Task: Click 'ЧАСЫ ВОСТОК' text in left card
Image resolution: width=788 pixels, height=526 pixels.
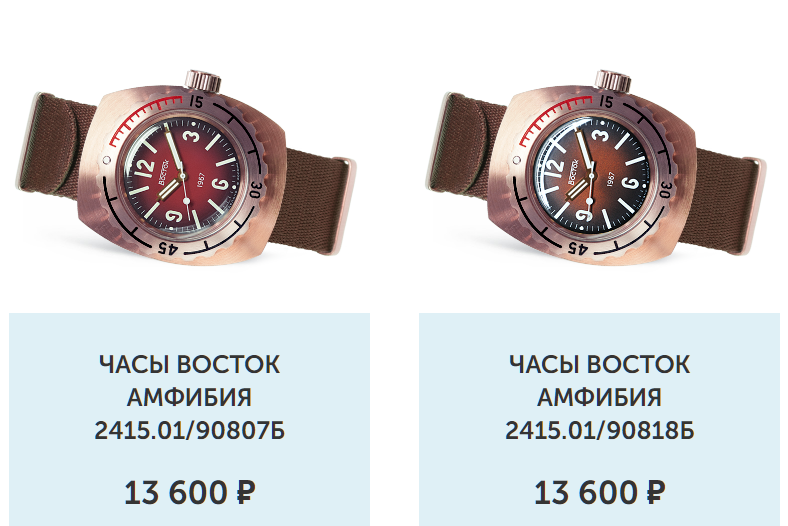Action: (x=189, y=364)
